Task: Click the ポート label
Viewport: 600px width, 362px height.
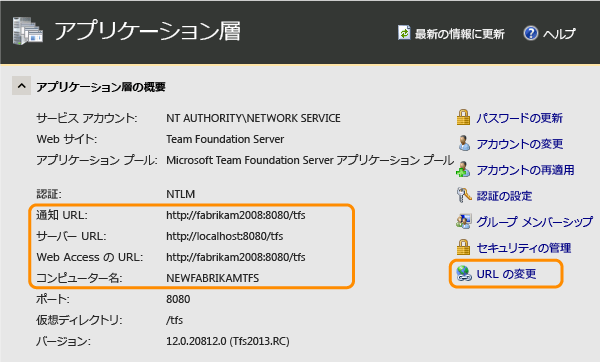Action: point(53,299)
